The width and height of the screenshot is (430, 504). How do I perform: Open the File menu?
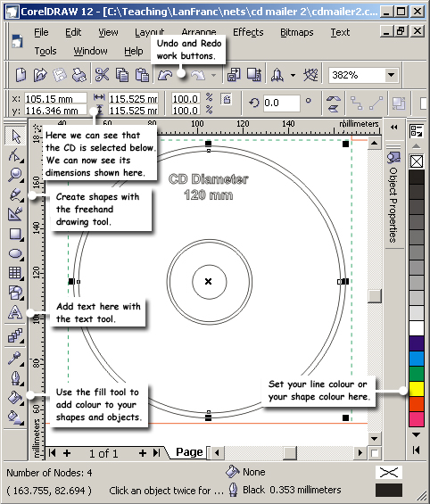coord(41,32)
